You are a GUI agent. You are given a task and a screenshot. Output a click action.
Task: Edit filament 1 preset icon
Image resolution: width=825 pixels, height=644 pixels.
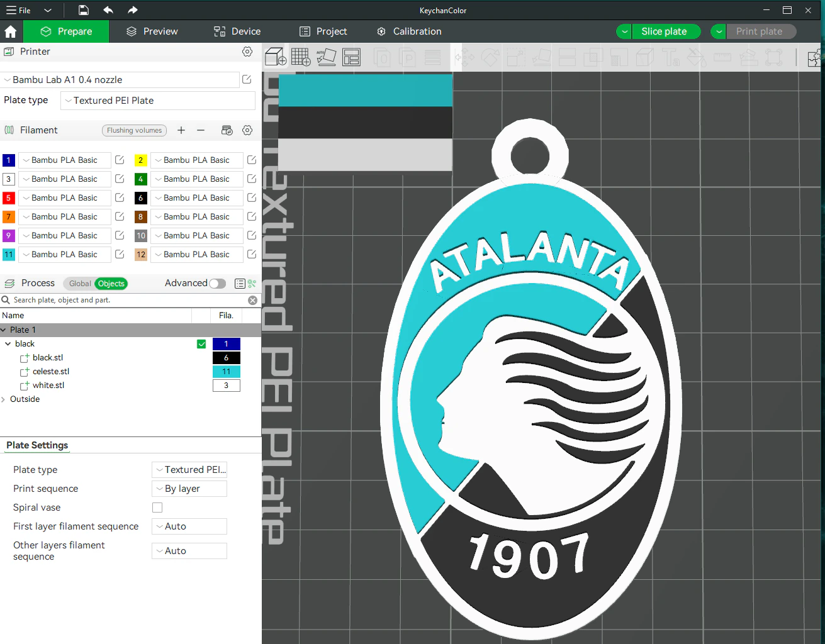tap(120, 160)
